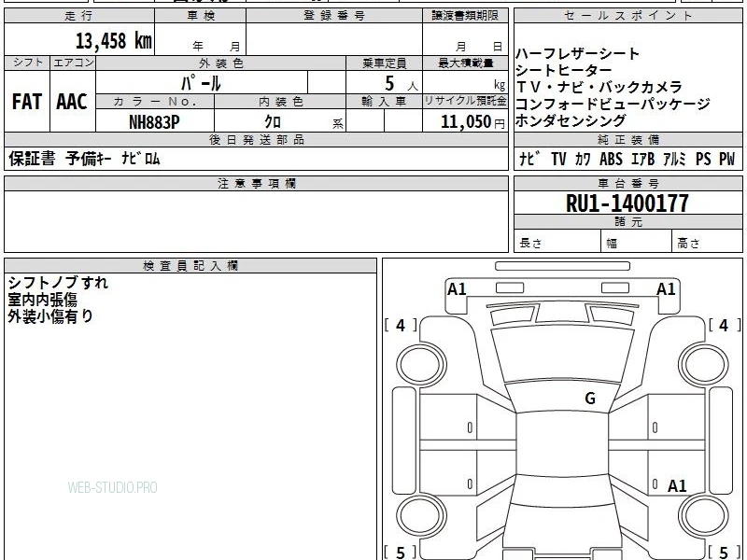Select sales point ハーフレザーシート
Viewport: 747px width, 560px height.
click(x=577, y=54)
